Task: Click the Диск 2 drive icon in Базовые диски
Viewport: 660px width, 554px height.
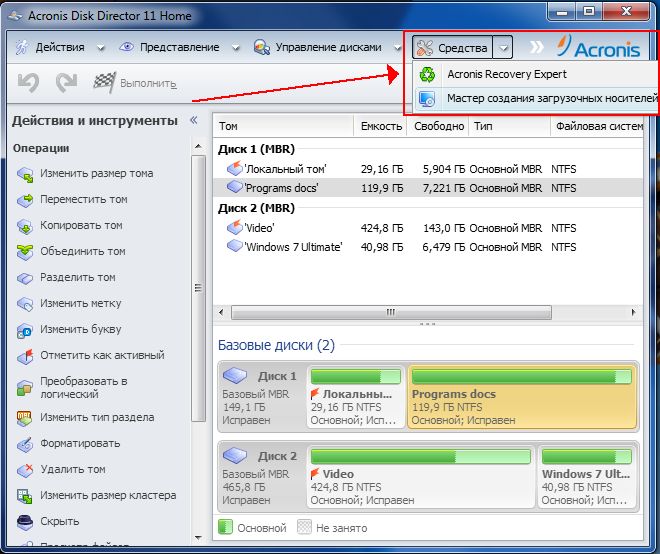Action: pos(235,455)
